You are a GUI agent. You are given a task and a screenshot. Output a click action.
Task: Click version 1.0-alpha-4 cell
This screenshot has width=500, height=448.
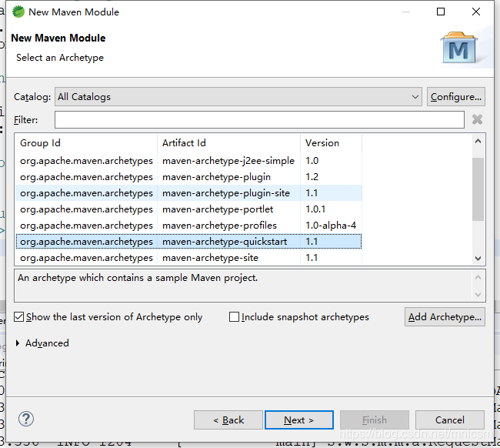coord(331,226)
